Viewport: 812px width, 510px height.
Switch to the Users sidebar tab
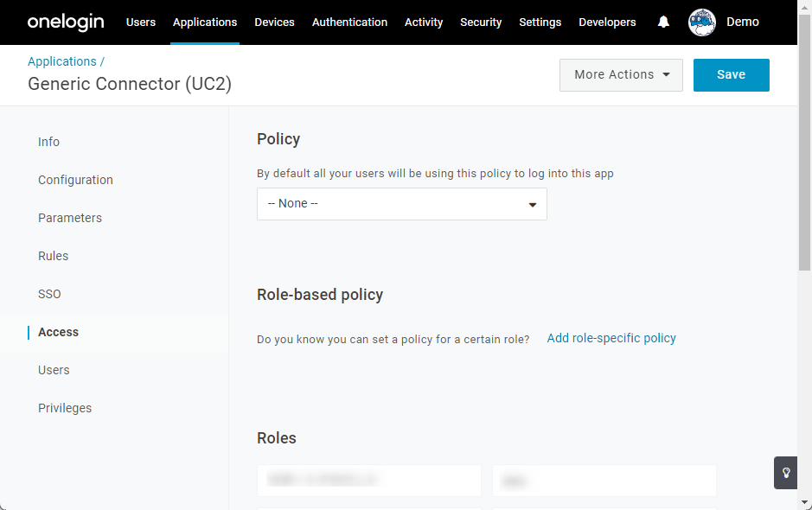tap(54, 370)
